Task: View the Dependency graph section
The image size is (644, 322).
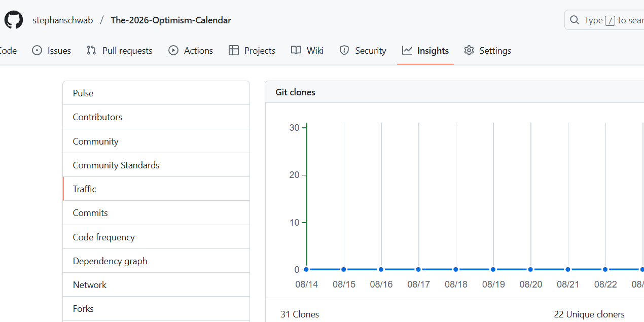Action: pyautogui.click(x=110, y=261)
